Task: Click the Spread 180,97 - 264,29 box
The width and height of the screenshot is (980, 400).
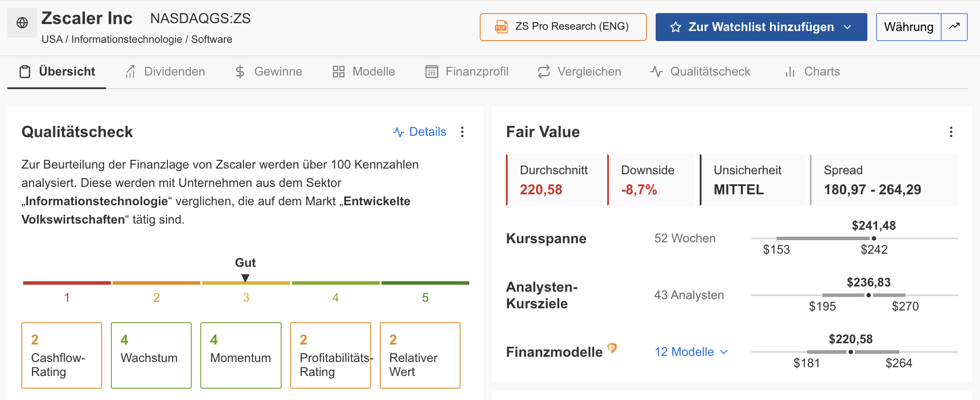Action: (884, 180)
